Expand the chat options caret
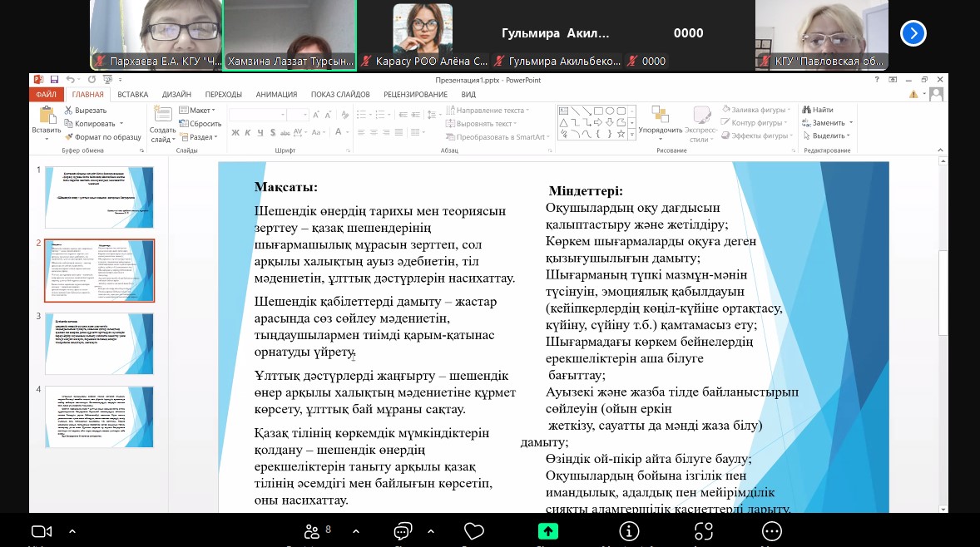The width and height of the screenshot is (980, 547). (430, 531)
